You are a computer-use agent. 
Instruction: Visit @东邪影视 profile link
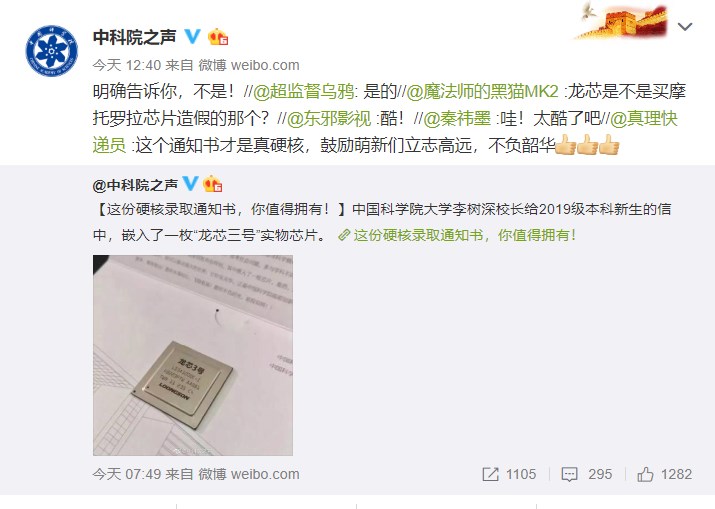pyautogui.click(x=329, y=119)
